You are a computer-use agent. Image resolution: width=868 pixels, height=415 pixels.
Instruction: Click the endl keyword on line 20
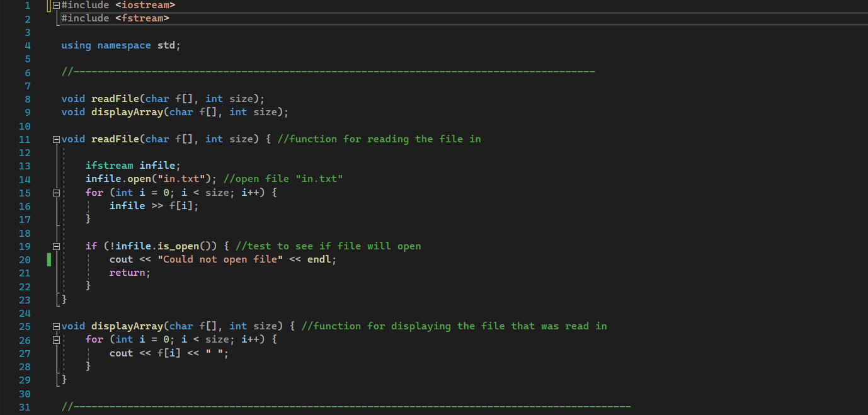pyautogui.click(x=319, y=259)
